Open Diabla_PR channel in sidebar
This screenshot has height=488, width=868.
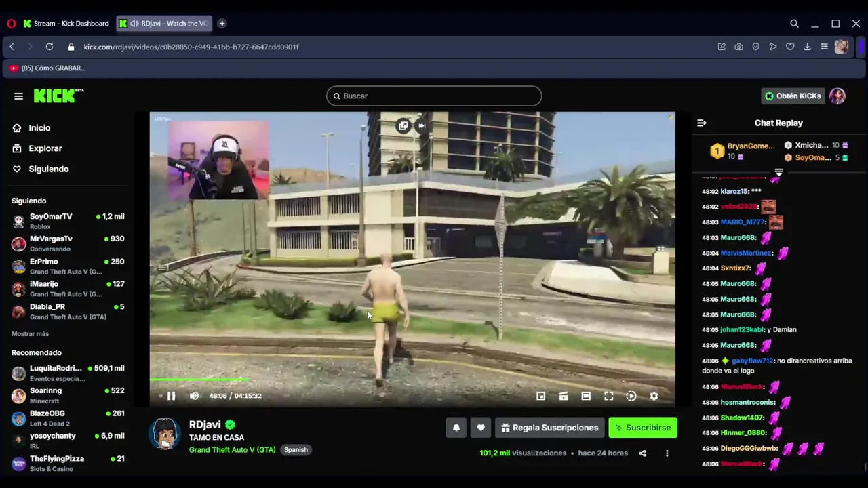point(68,311)
